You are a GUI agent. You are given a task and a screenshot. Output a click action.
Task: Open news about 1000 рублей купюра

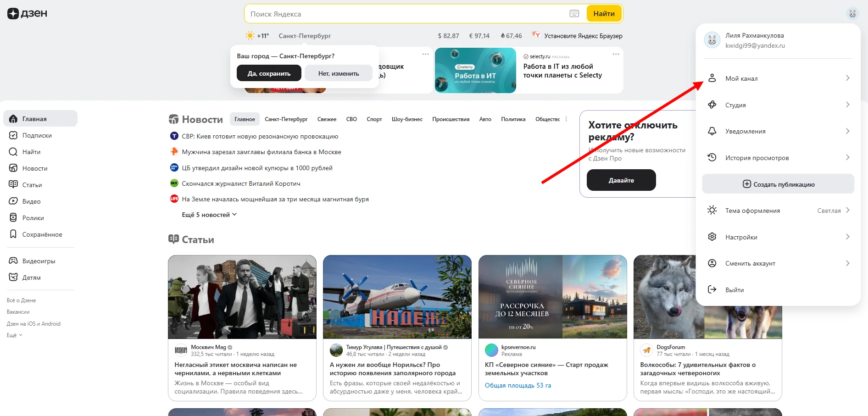(257, 168)
